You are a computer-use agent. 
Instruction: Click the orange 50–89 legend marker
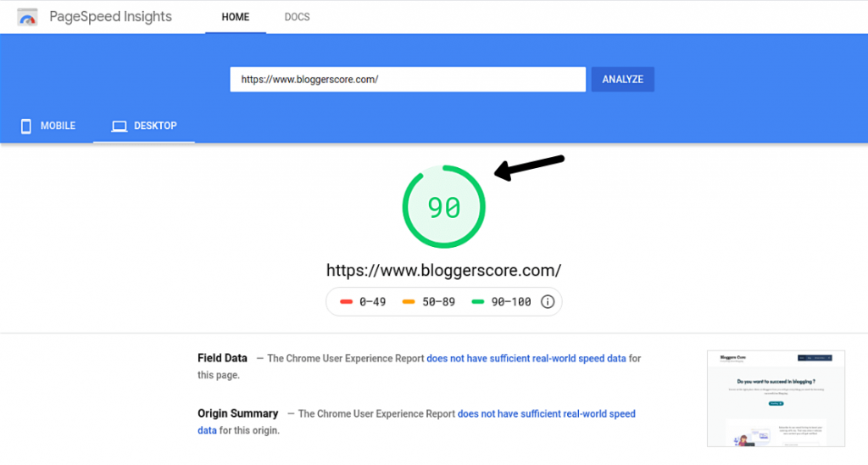pos(409,302)
